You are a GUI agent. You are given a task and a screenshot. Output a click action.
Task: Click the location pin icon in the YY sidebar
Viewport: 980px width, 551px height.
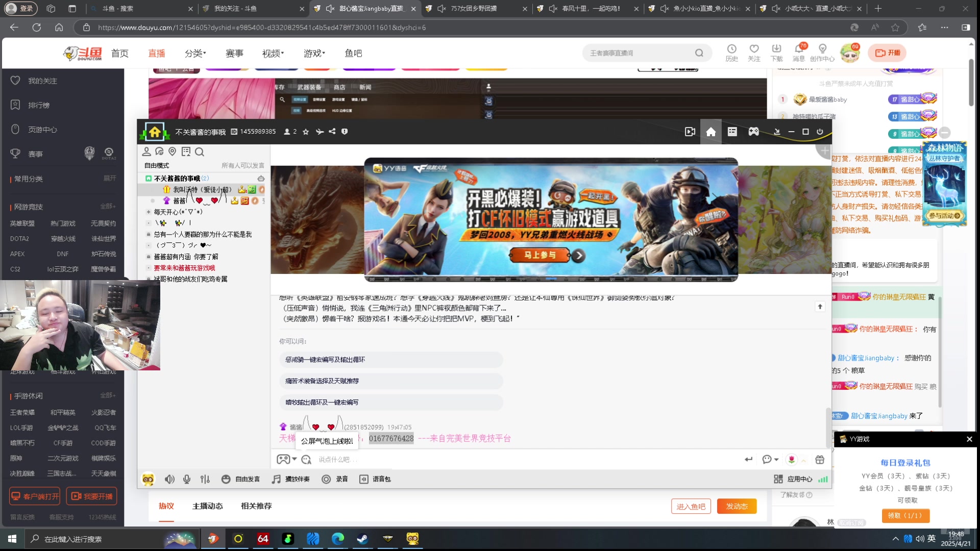point(172,152)
